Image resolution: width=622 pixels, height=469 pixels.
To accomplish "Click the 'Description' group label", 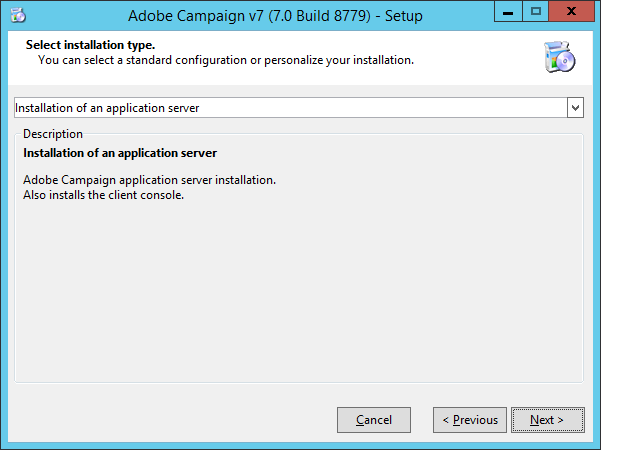I will 53,134.
